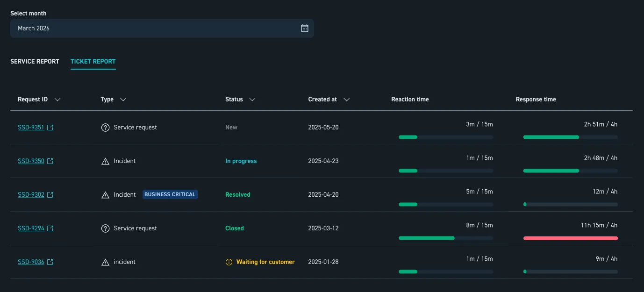Click reaction time bar for SSD-9294
Viewport: 644px width, 292px height.
(446, 238)
